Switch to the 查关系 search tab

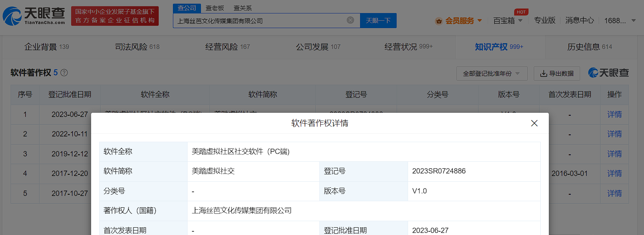[x=242, y=8]
